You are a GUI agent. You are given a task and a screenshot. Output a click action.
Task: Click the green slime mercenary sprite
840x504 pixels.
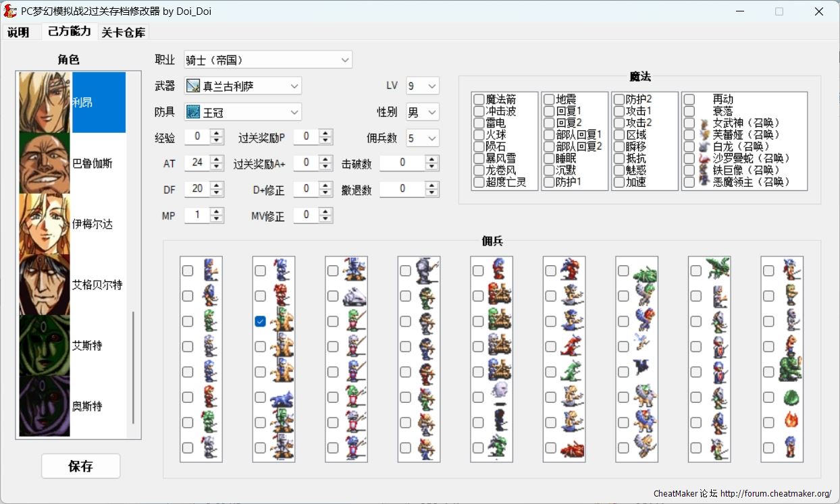791,397
